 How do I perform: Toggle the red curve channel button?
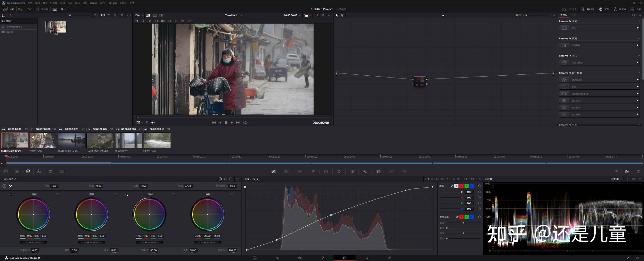tap(461, 186)
